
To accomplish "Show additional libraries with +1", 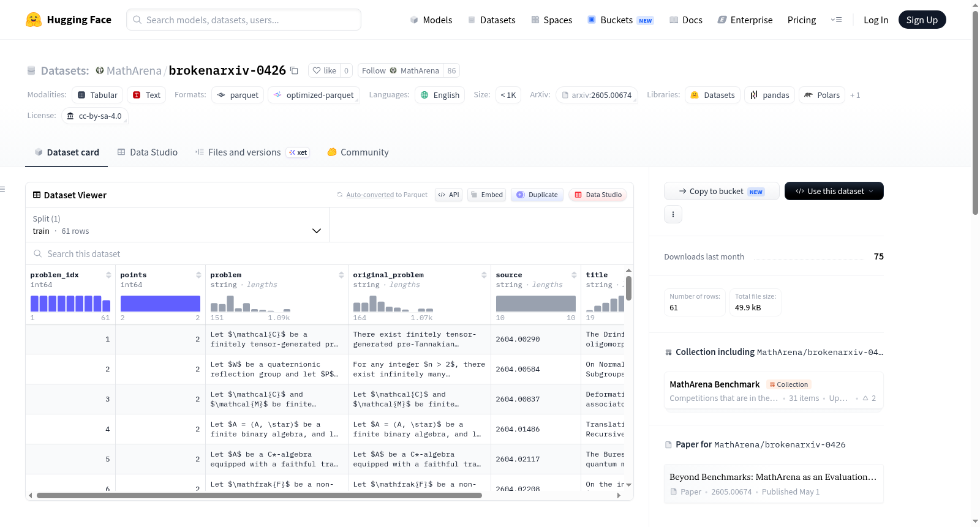I will pos(855,95).
